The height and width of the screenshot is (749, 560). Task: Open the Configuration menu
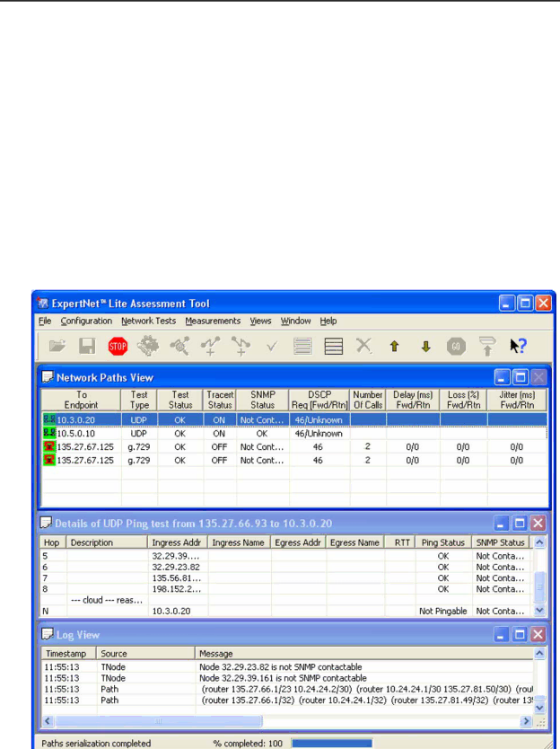pyautogui.click(x=86, y=321)
